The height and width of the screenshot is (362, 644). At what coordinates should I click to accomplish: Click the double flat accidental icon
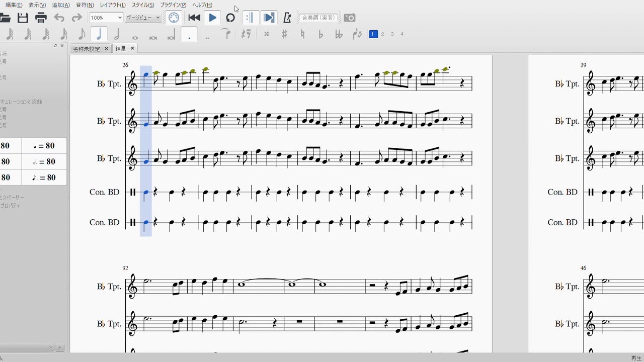[339, 34]
